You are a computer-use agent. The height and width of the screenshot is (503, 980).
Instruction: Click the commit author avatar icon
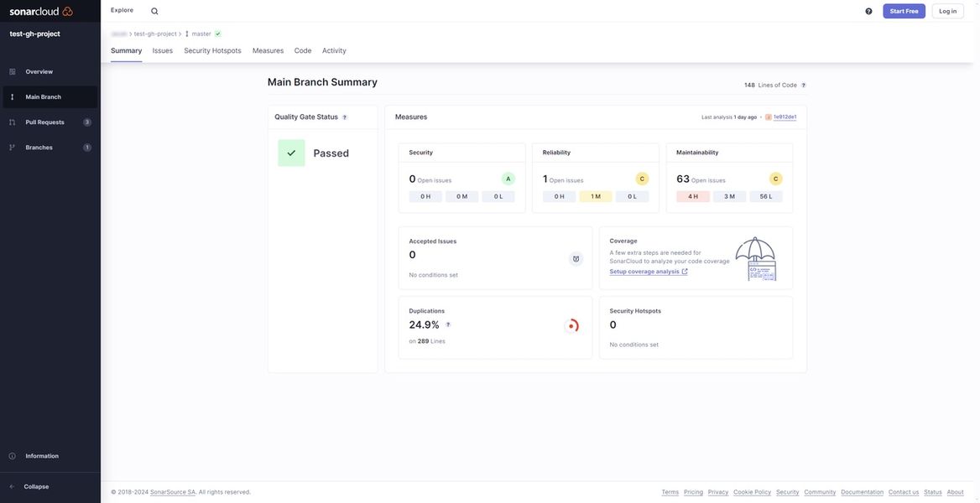click(768, 117)
